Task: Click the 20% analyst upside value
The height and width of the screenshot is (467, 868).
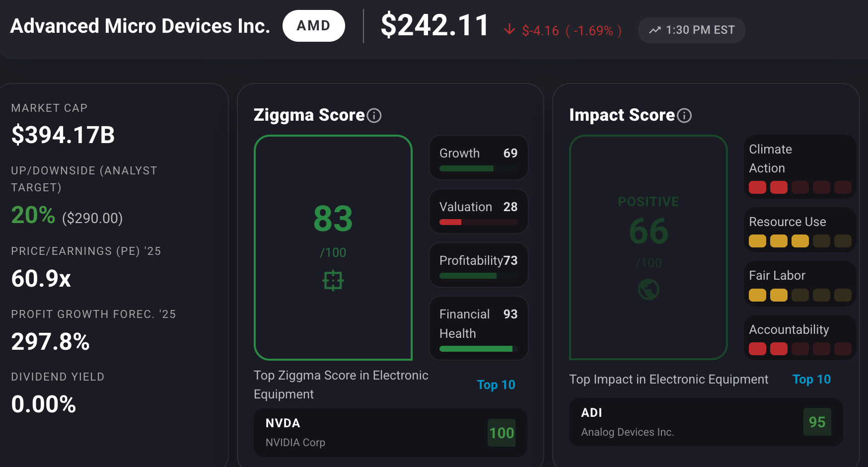Action: [x=33, y=215]
